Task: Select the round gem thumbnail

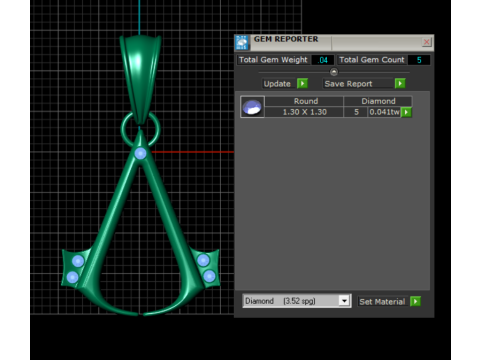Action: tap(252, 107)
